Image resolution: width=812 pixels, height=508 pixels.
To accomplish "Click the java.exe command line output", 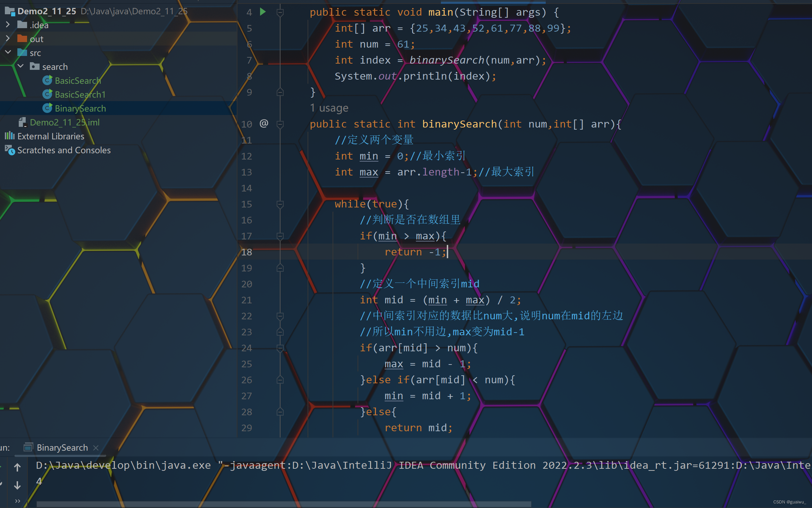I will pos(423,465).
